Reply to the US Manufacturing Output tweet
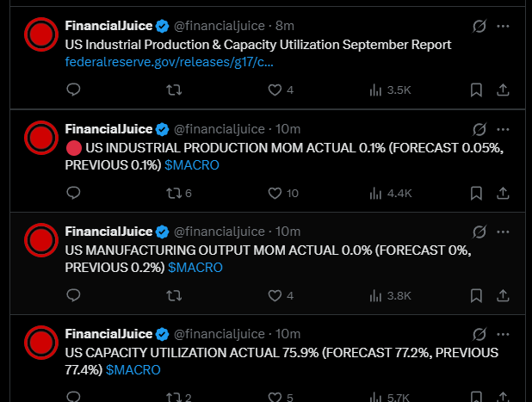 point(74,295)
